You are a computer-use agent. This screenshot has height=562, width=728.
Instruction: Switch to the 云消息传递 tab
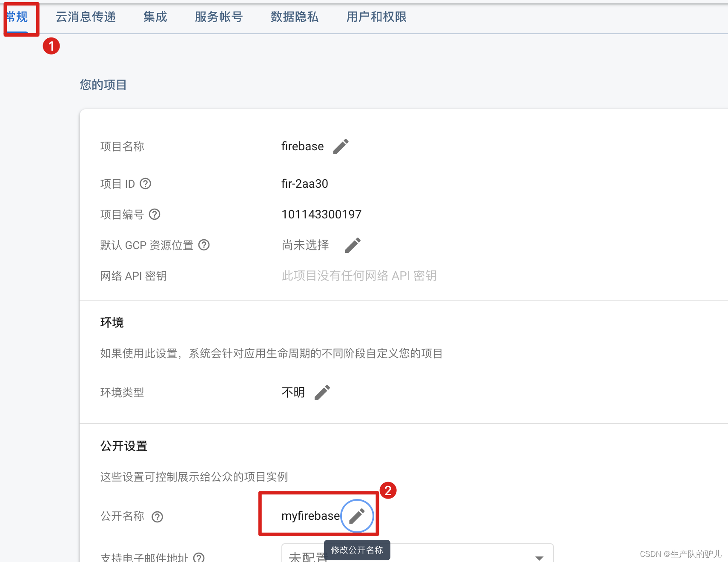coord(86,17)
